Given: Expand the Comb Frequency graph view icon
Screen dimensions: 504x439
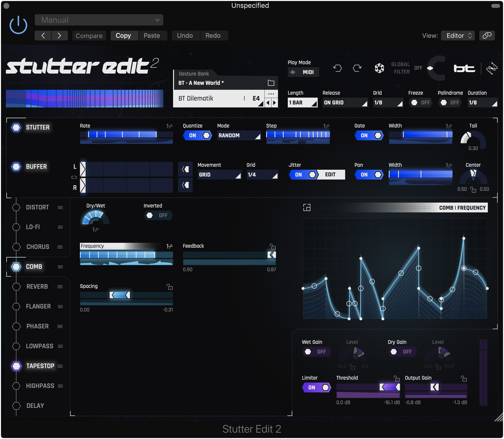Looking at the screenshot, I should coord(307,207).
